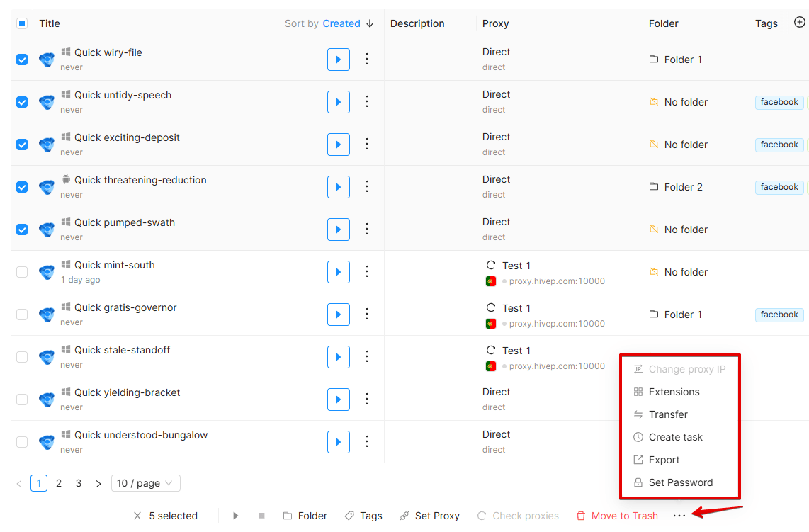This screenshot has height=532, width=809.
Task: Click Set Proxy in the bottom bar
Action: [429, 516]
